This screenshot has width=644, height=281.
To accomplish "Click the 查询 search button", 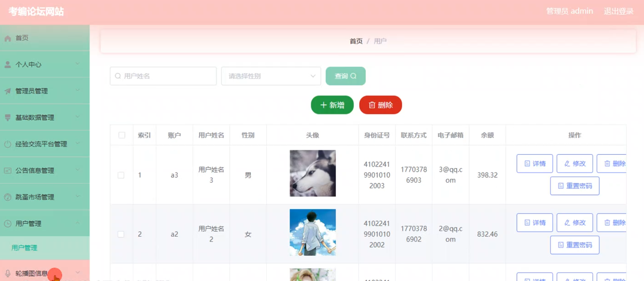I will click(346, 76).
